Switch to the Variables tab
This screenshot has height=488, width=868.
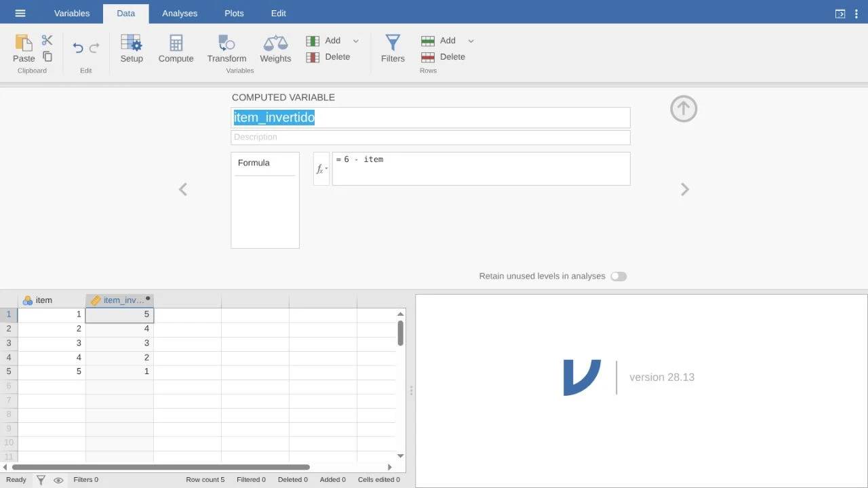tap(71, 13)
